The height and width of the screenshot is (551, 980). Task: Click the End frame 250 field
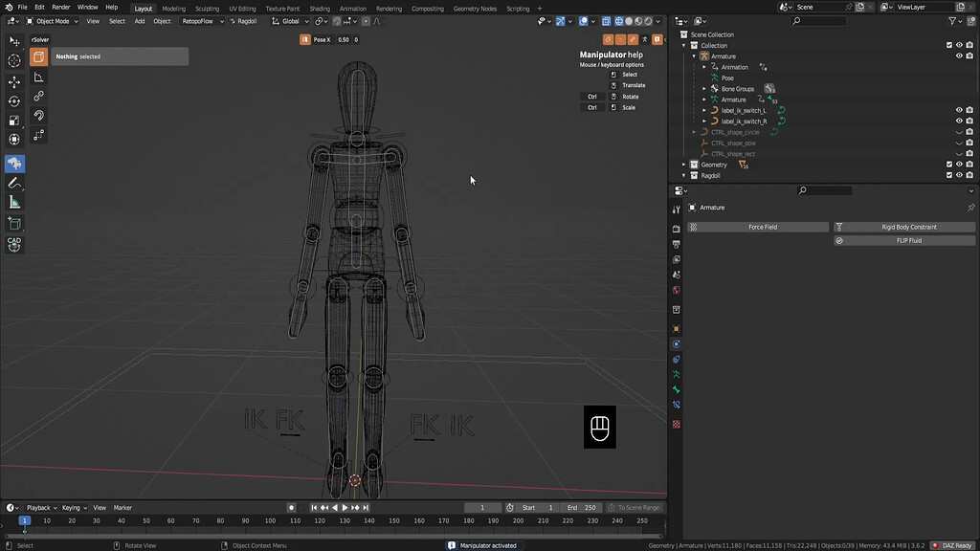pos(581,508)
